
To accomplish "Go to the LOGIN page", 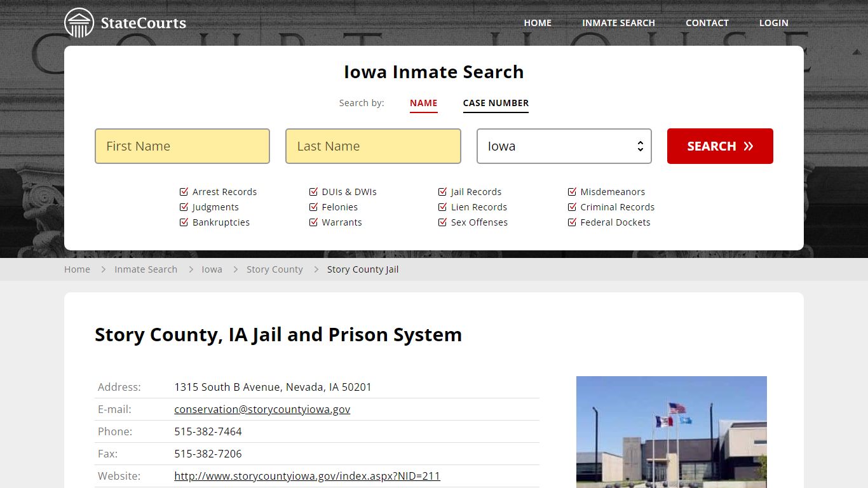I will coord(773,23).
